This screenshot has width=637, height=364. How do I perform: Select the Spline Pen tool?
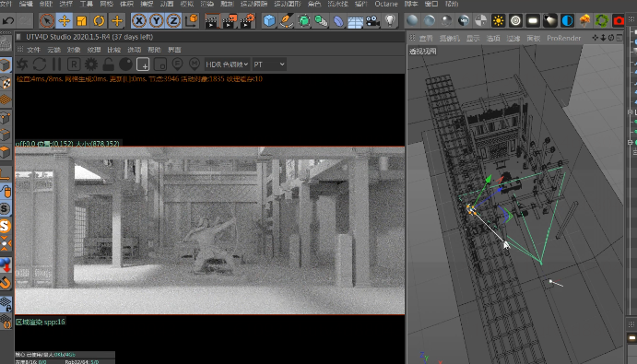coord(287,20)
